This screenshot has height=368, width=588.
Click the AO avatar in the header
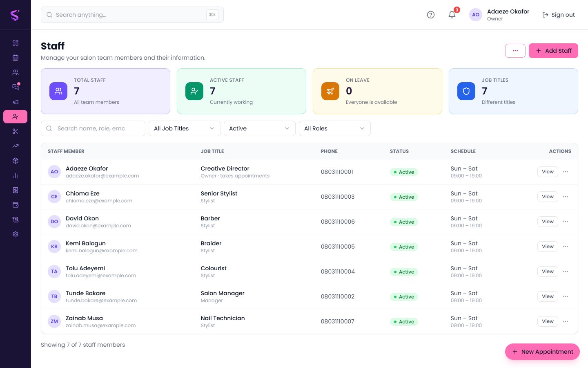(476, 15)
